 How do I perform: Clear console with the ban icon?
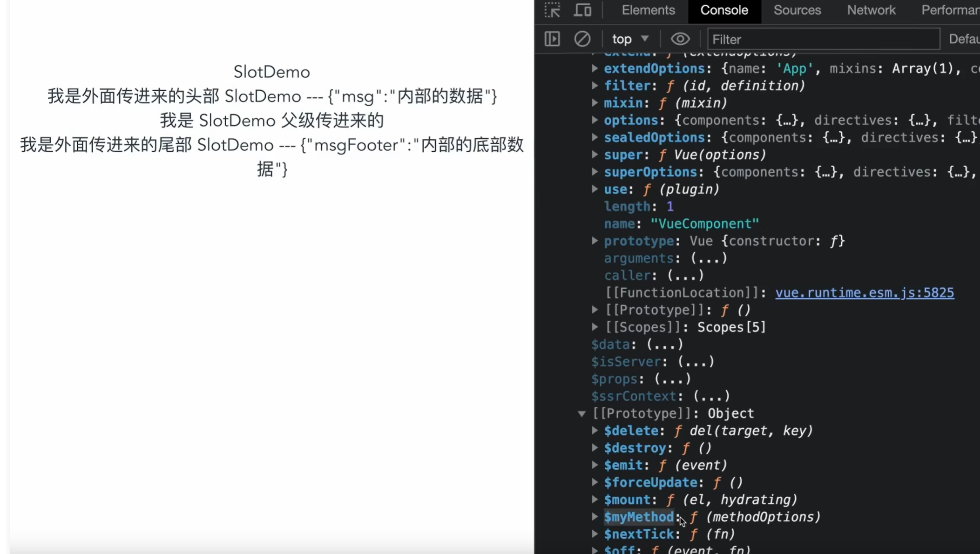(x=582, y=39)
